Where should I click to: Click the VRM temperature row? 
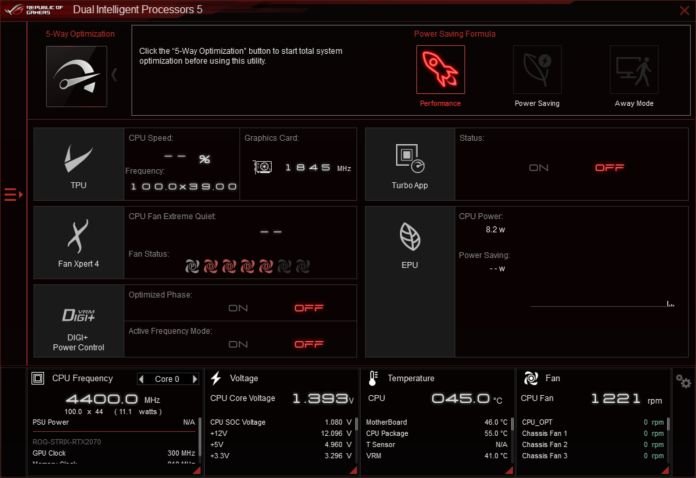click(x=436, y=455)
